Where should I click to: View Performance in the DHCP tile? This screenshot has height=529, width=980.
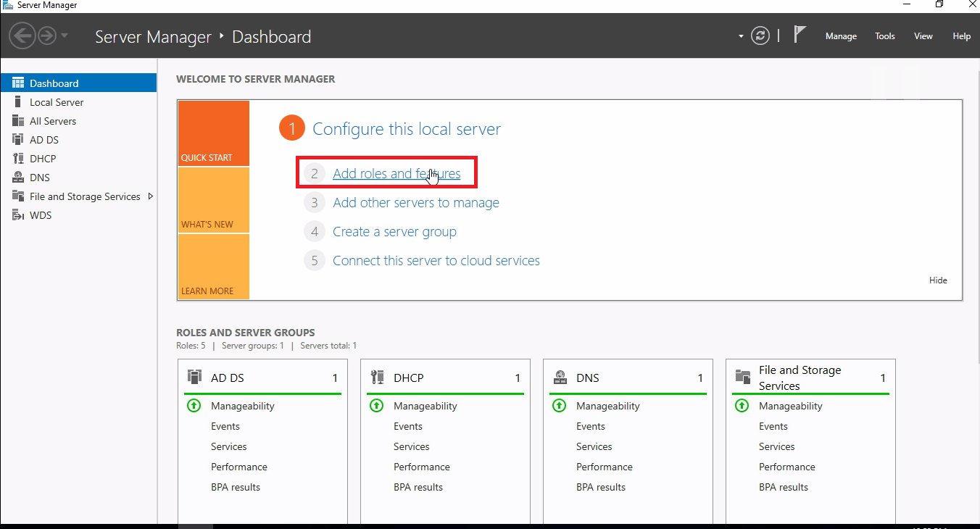click(422, 467)
